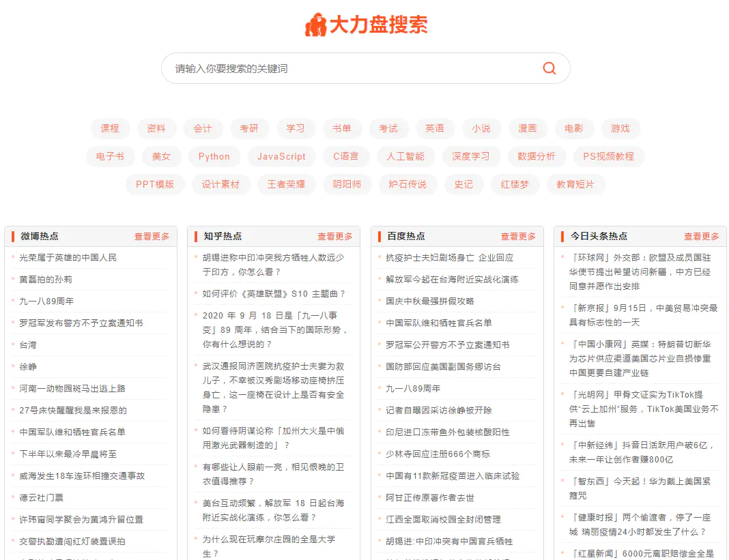Open the 黄磊拍的孙莉 weibo topic
729x560 pixels.
(x=46, y=279)
